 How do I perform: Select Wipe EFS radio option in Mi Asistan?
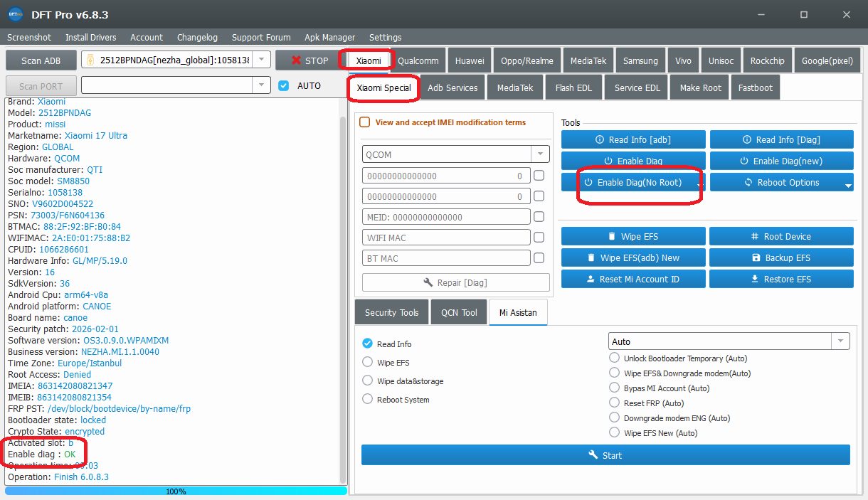(368, 362)
